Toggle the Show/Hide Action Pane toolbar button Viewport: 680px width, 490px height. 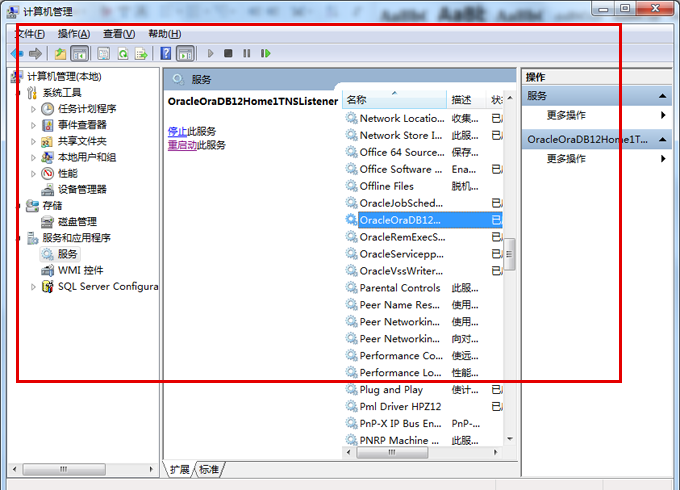[185, 53]
